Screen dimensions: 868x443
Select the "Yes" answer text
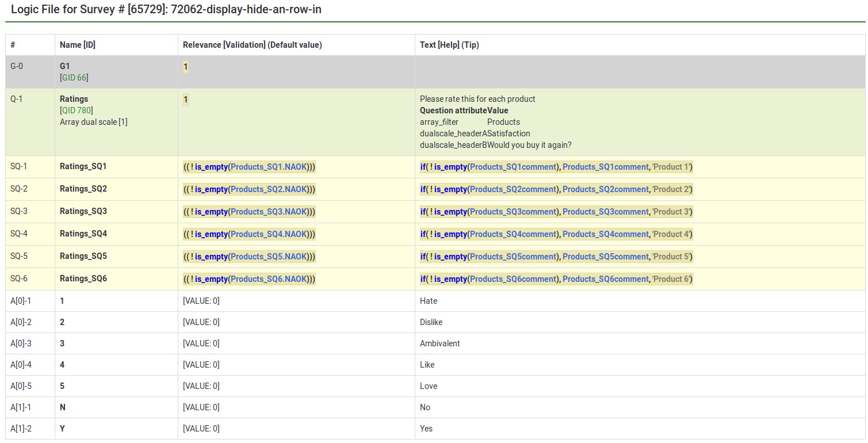(426, 429)
